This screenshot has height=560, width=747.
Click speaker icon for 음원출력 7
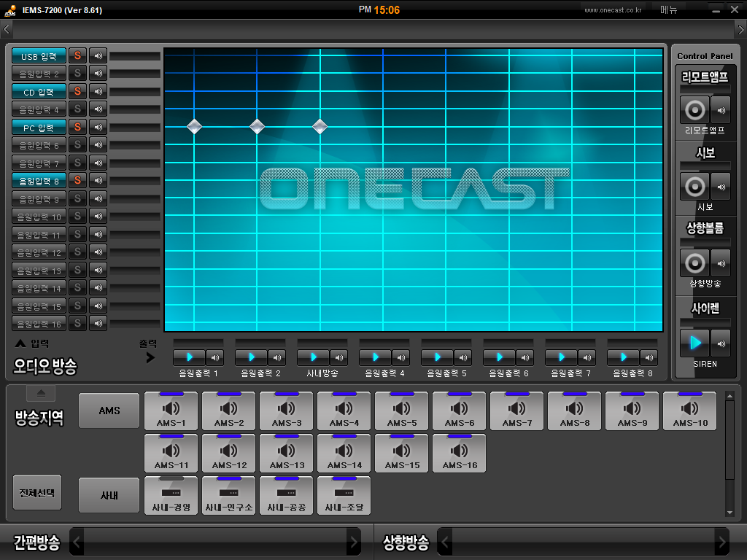click(587, 357)
